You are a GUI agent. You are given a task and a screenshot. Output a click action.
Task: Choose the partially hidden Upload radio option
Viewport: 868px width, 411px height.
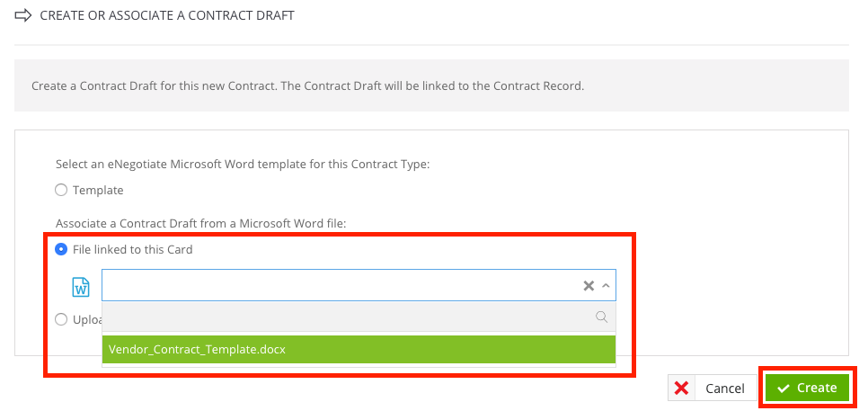[61, 319]
